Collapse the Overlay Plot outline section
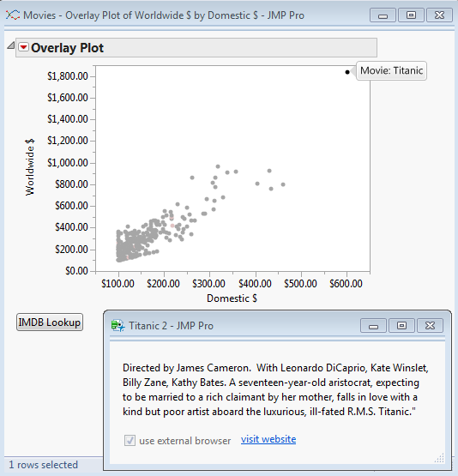The width and height of the screenshot is (458, 476). tap(10, 45)
